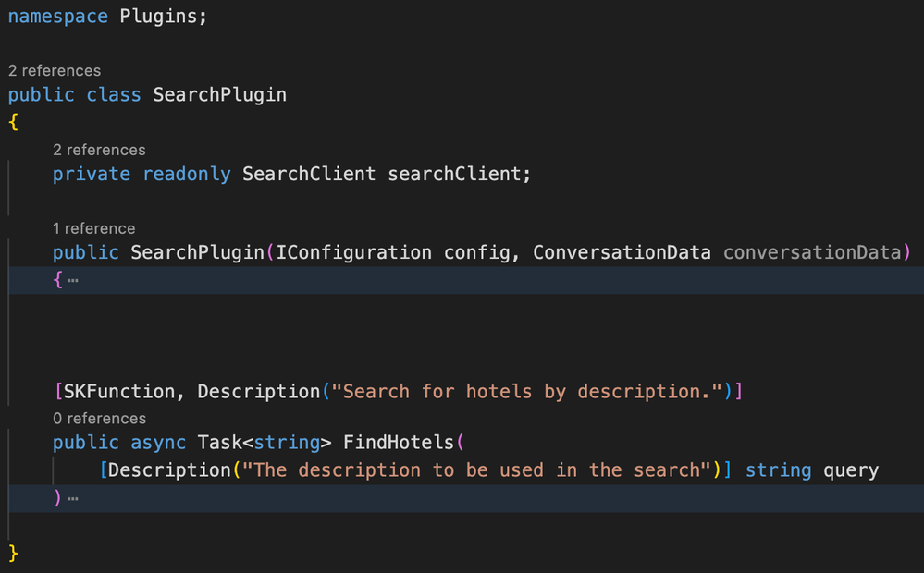Image resolution: width=924 pixels, height=573 pixels.
Task: Click the Task<string> return type
Action: (x=265, y=442)
